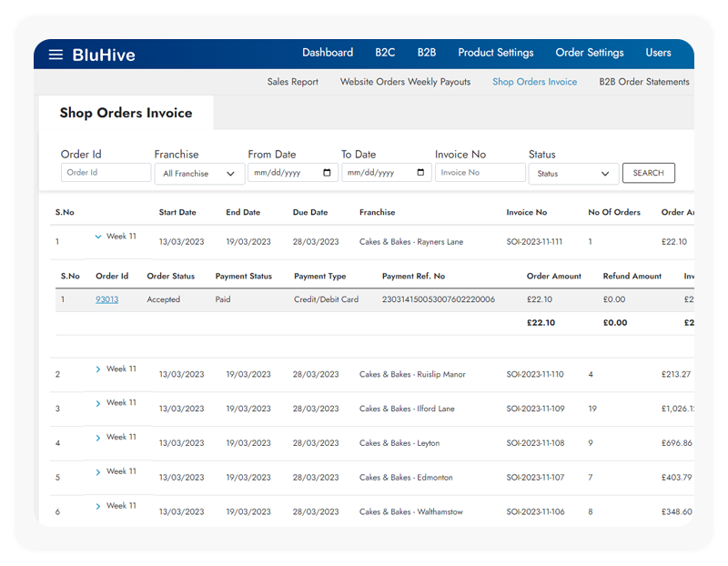The height and width of the screenshot is (566, 728).
Task: Go to Dashboard in top navigation
Action: tap(328, 53)
